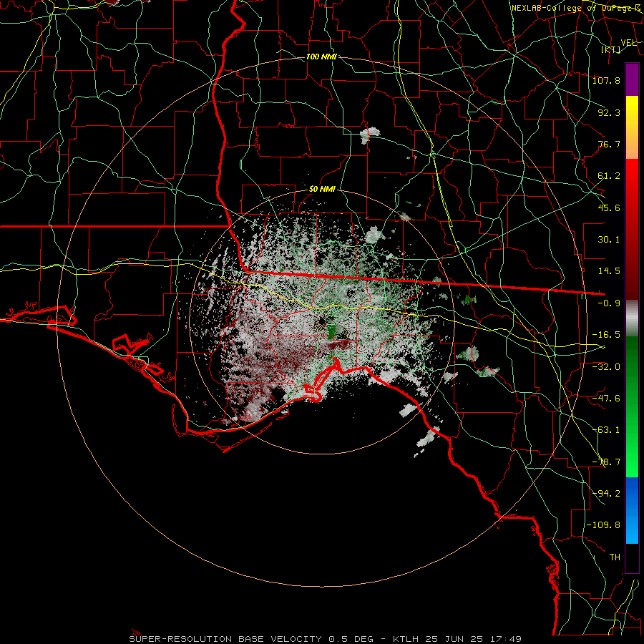Click the 92.3 velocity scale value

click(x=609, y=112)
